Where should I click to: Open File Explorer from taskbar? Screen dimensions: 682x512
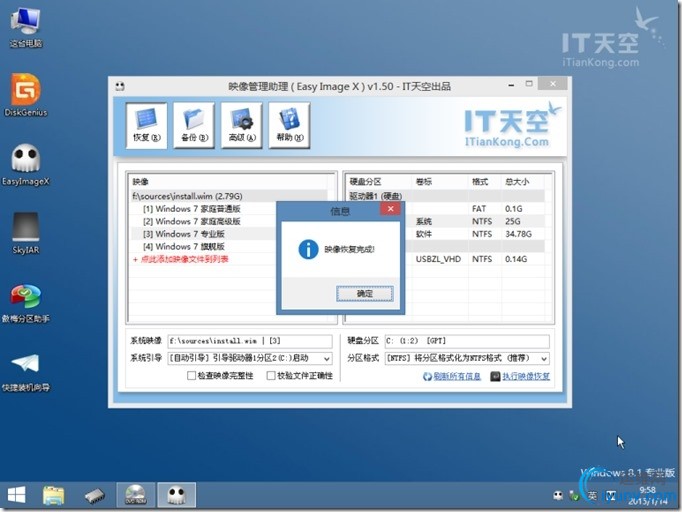(x=53, y=495)
